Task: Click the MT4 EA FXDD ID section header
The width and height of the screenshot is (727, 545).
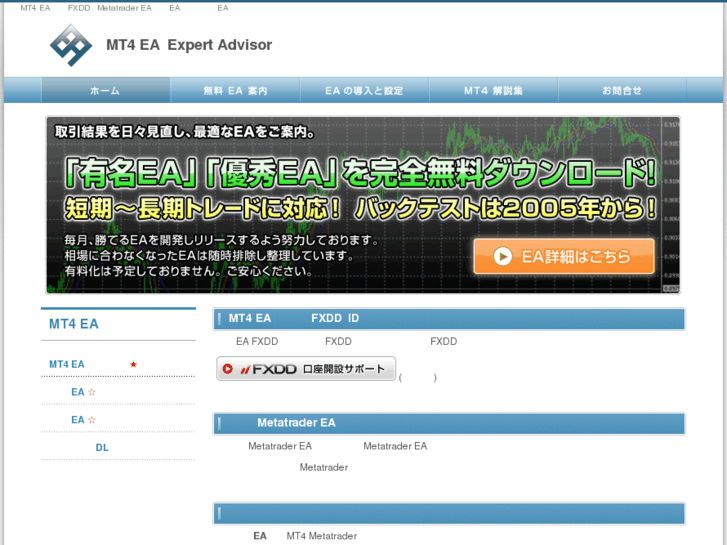Action: click(449, 319)
